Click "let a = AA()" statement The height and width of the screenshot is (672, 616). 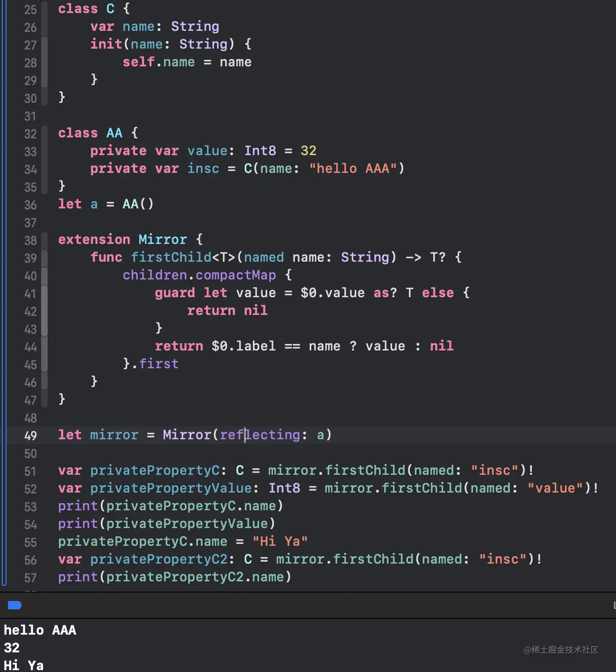pos(106,204)
